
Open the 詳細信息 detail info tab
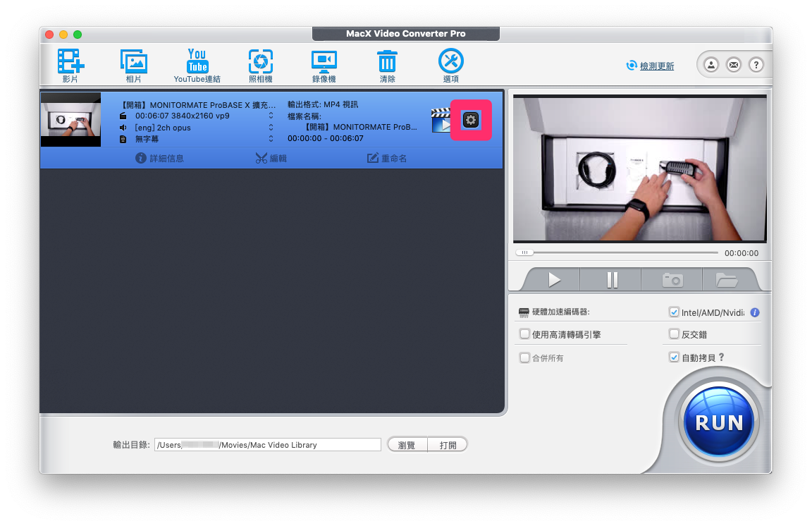pos(159,158)
